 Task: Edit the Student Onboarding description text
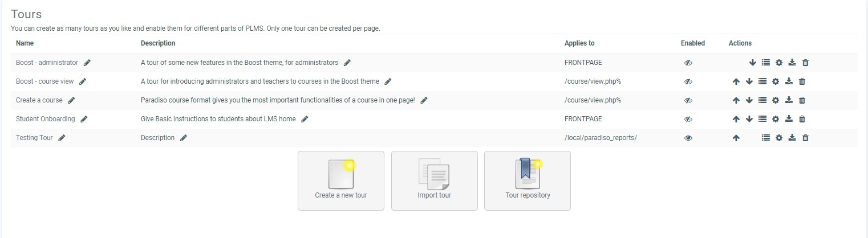click(305, 119)
